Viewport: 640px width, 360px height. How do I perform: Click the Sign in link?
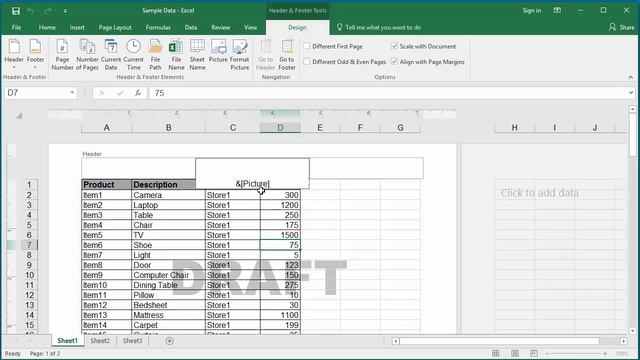(x=532, y=11)
